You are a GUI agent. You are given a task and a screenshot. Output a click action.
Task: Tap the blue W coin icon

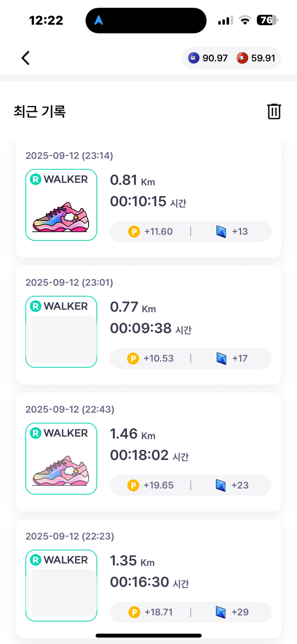[194, 58]
